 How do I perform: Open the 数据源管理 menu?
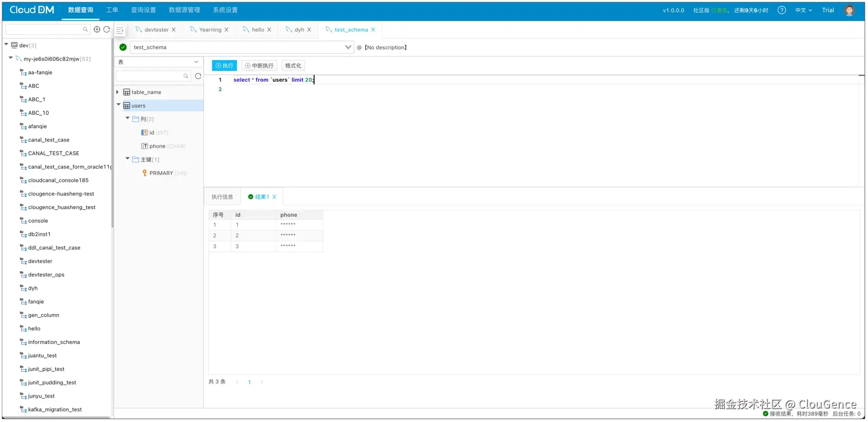[184, 10]
